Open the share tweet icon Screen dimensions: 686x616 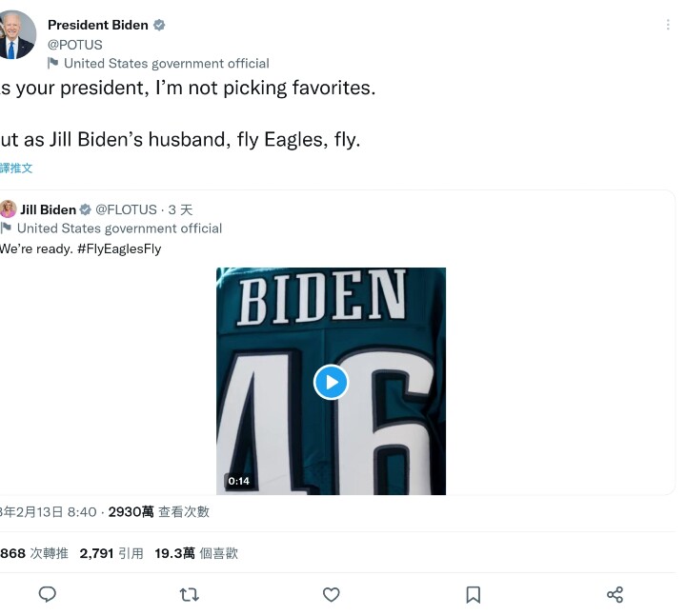pyautogui.click(x=615, y=595)
